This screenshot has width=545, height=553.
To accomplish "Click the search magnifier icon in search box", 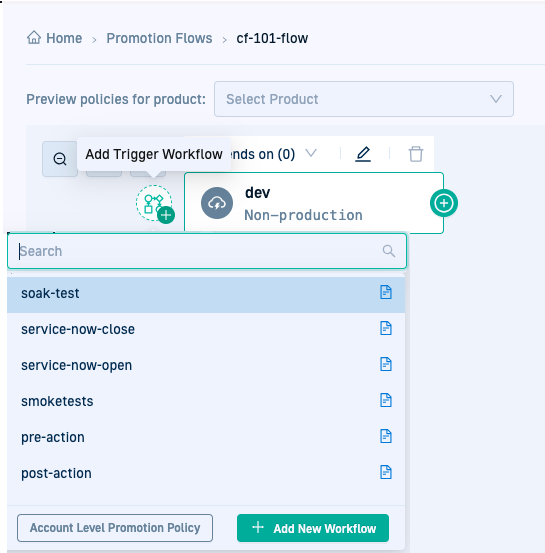I will point(389,251).
